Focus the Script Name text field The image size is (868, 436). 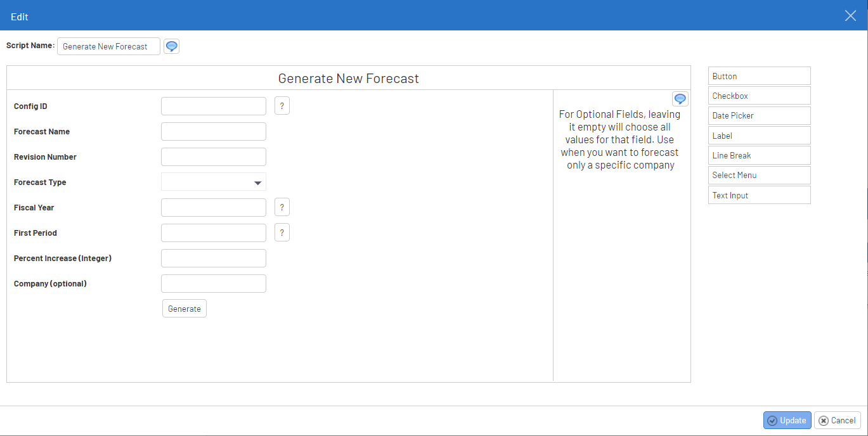pos(108,46)
